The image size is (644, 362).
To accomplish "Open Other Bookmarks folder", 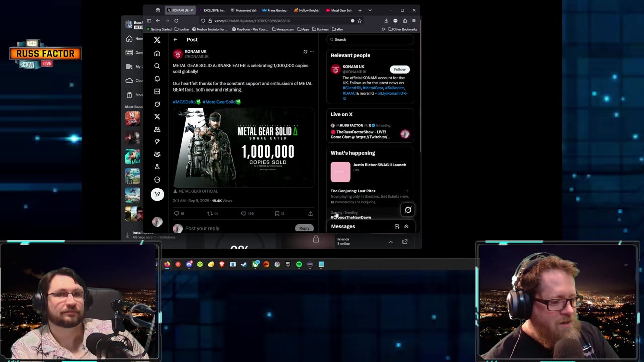I will pos(403,29).
